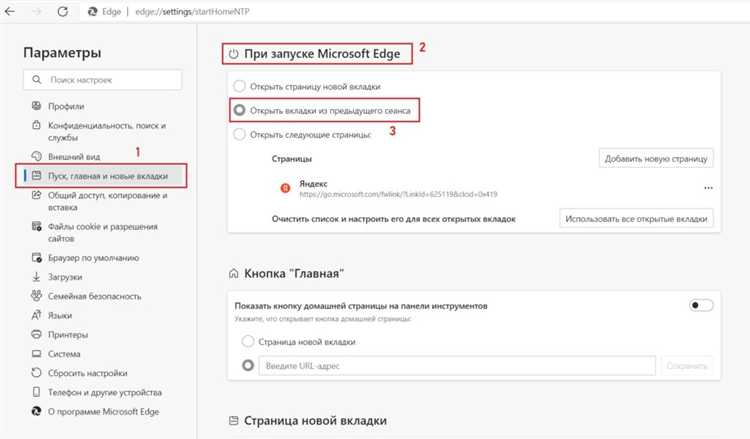The image size is (750, 439).
Task: Select the URL address radio option
Action: [248, 365]
